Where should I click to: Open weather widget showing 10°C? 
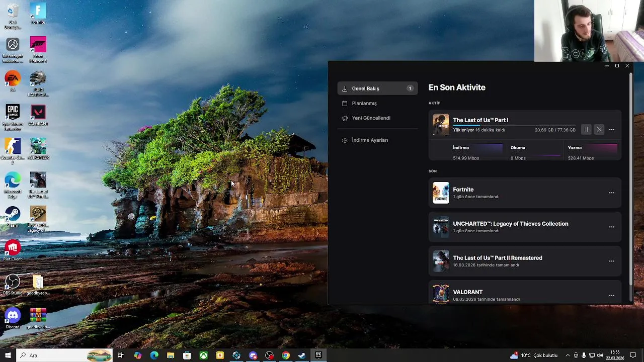pyautogui.click(x=534, y=355)
